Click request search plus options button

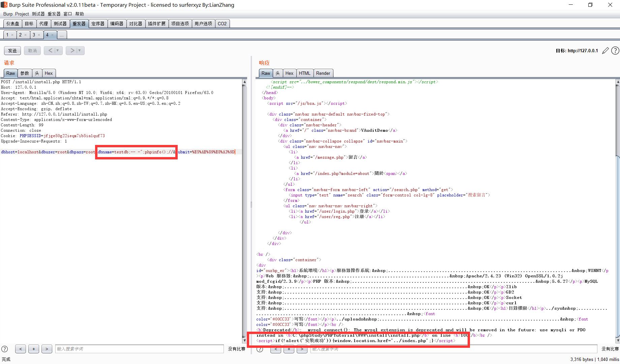[34, 349]
